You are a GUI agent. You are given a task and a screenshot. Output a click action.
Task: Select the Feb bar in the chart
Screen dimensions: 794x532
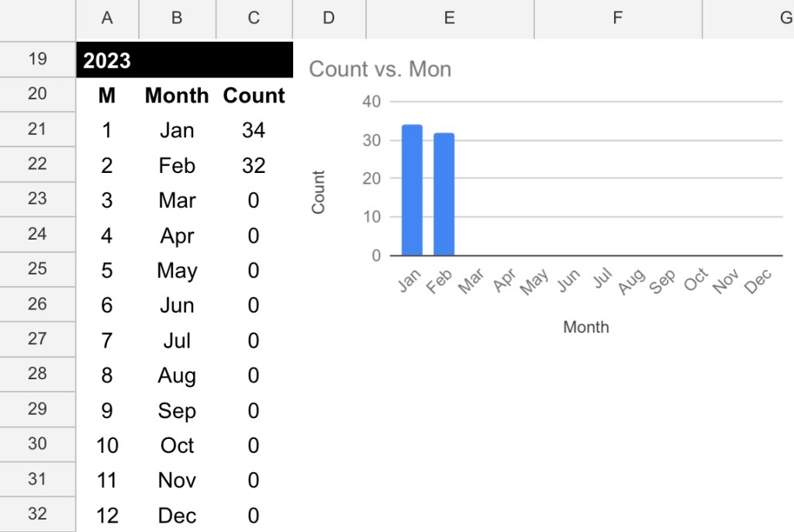pyautogui.click(x=444, y=195)
